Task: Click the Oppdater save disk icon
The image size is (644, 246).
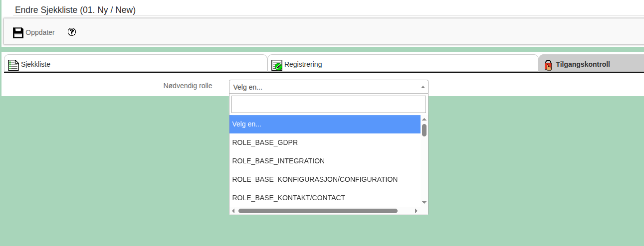Action: [18, 33]
